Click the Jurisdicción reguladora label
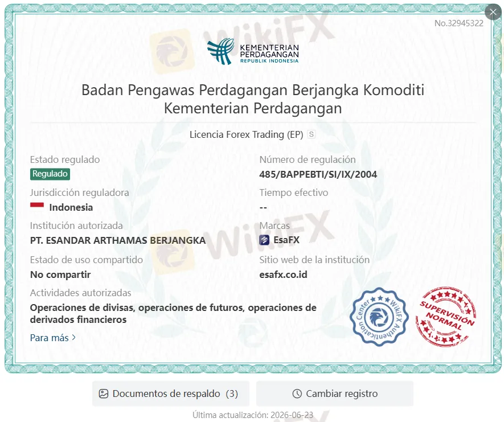The width and height of the screenshot is (504, 422). [79, 192]
